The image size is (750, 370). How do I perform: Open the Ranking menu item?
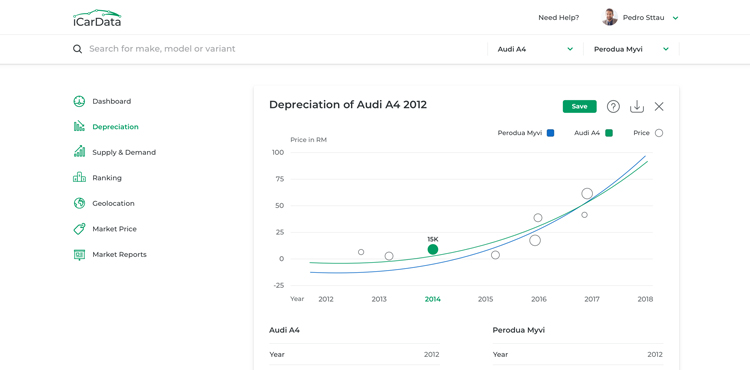point(107,178)
